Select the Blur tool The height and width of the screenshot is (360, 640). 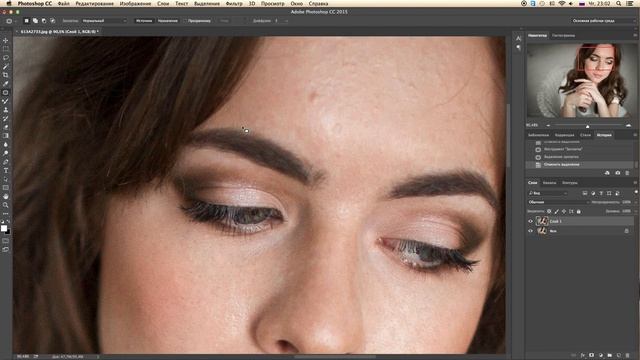(x=6, y=144)
